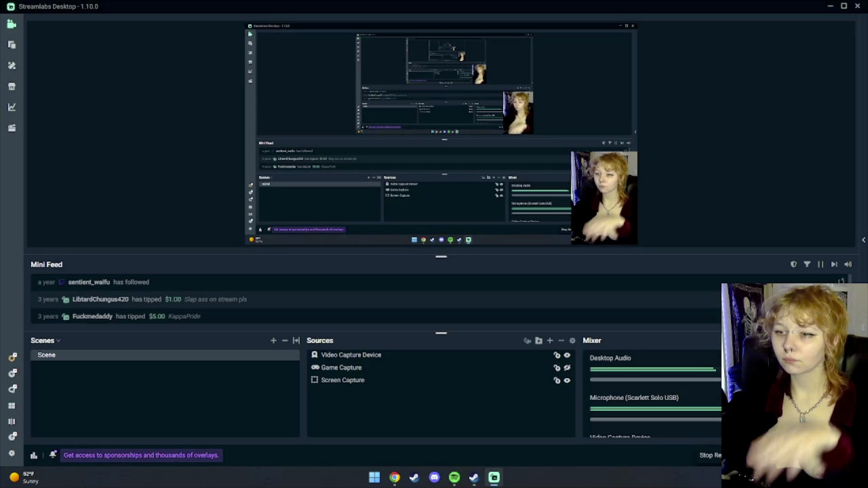Collapse the preview panel side arrow

(x=863, y=240)
